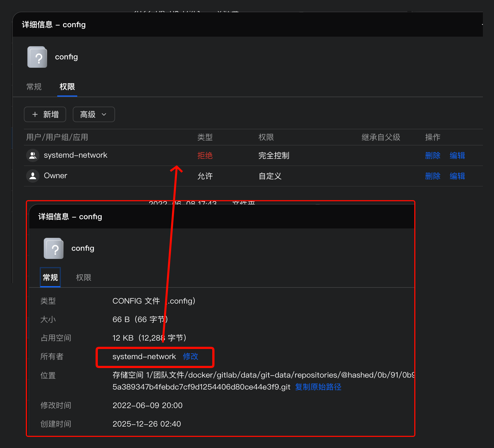Select the systemd-network row name
The height and width of the screenshot is (448, 494).
click(x=76, y=155)
